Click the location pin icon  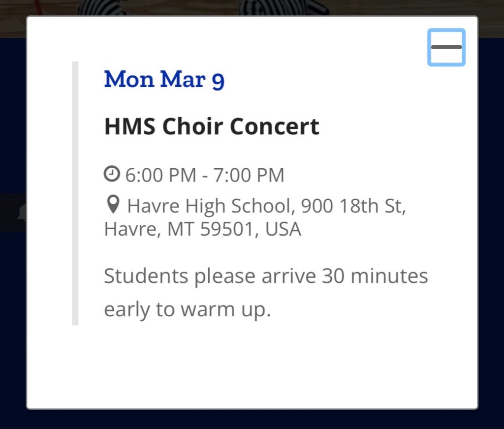click(x=113, y=205)
